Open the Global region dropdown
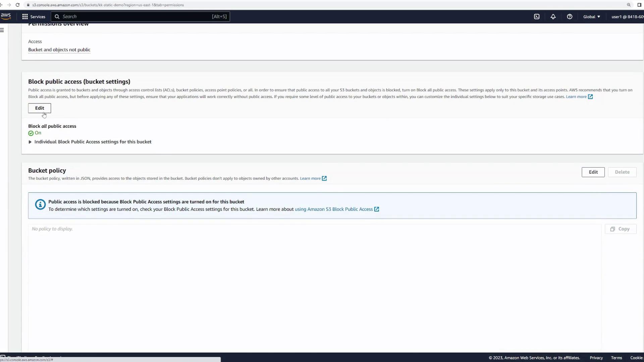Image resolution: width=644 pixels, height=362 pixels. pyautogui.click(x=592, y=17)
